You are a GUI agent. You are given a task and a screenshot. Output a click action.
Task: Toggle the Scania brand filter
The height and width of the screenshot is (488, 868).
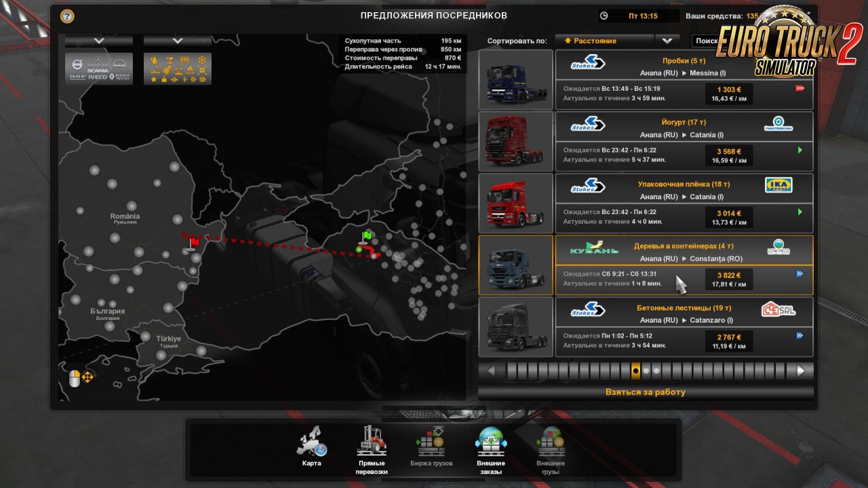[x=98, y=70]
